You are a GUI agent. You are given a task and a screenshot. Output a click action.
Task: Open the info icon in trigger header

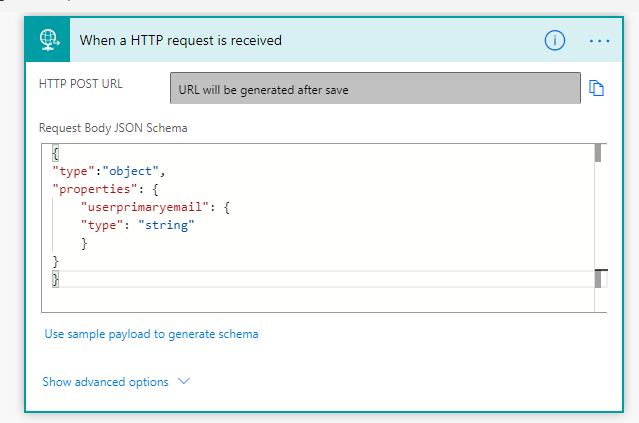554,40
